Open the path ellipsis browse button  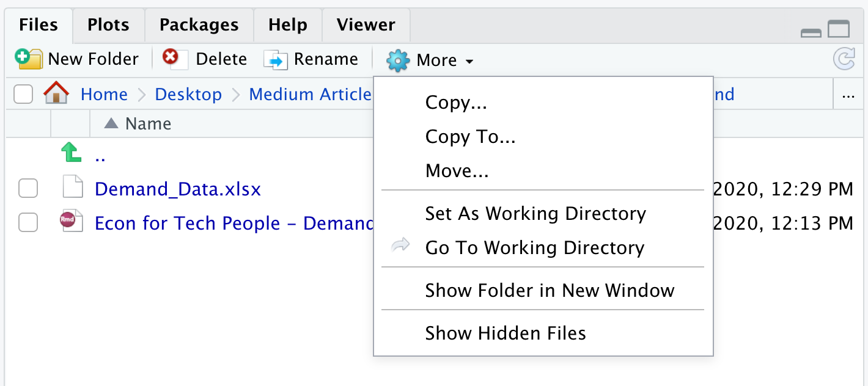pyautogui.click(x=848, y=95)
